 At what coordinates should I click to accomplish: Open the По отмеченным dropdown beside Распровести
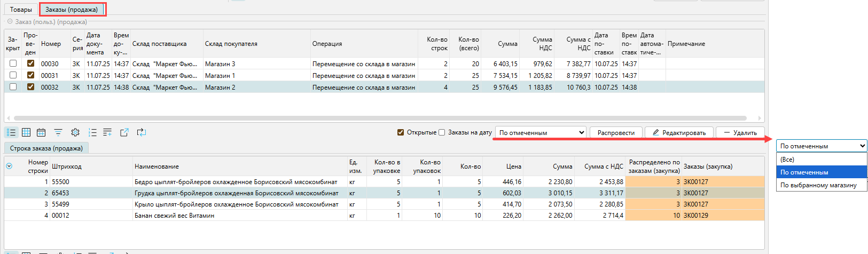[541, 132]
